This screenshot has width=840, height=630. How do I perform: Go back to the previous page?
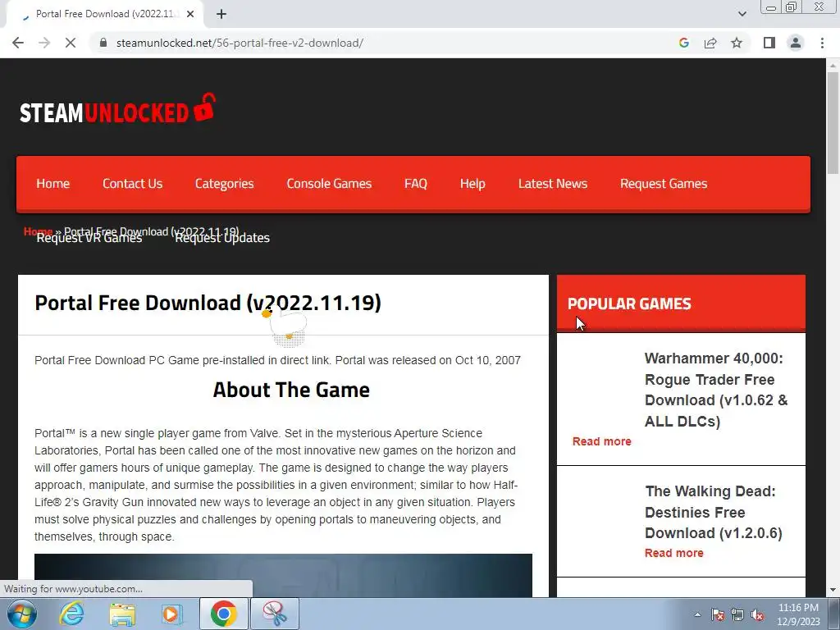click(x=18, y=43)
